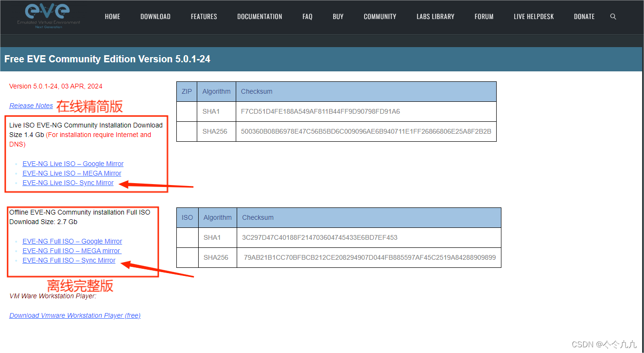The width and height of the screenshot is (644, 353).
Task: Click the Version 5.0.1-24, 03 APR, 2024 text
Action: 56,86
